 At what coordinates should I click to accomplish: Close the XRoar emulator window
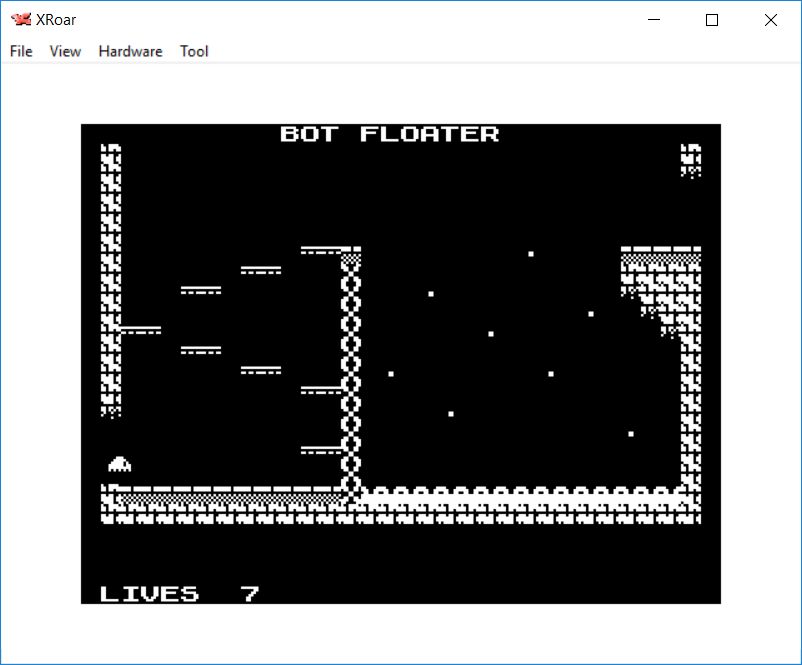pos(770,20)
